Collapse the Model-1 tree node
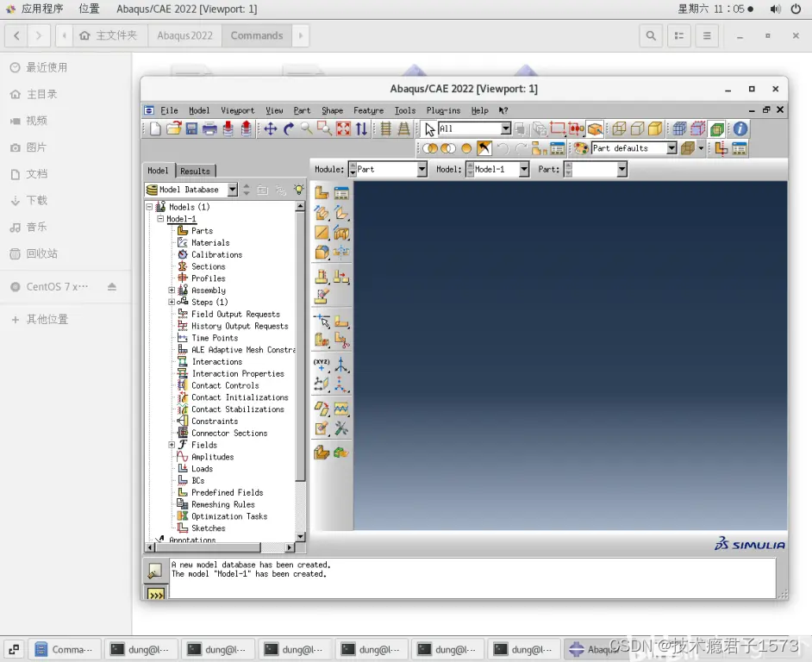This screenshot has width=812, height=662. point(160,219)
